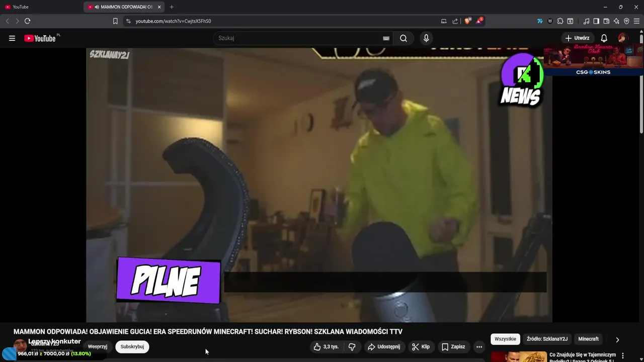Open the black cat extension icon
644x362 pixels.
tap(550, 21)
